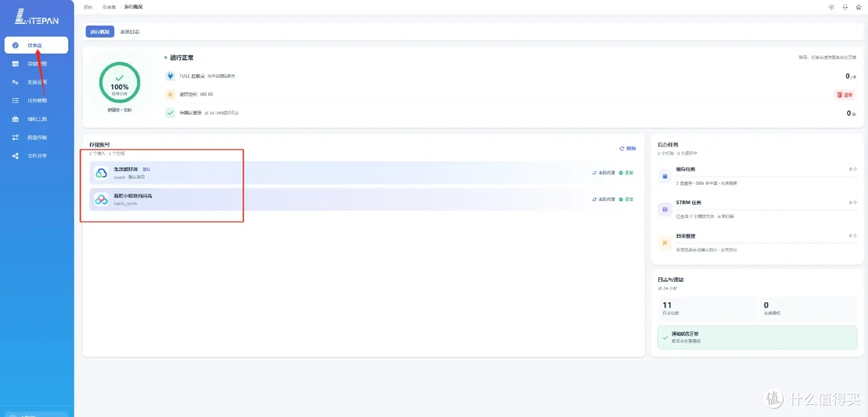Click the 缓存任务 progress bar
The width and height of the screenshot is (868, 417).
pyautogui.click(x=767, y=177)
